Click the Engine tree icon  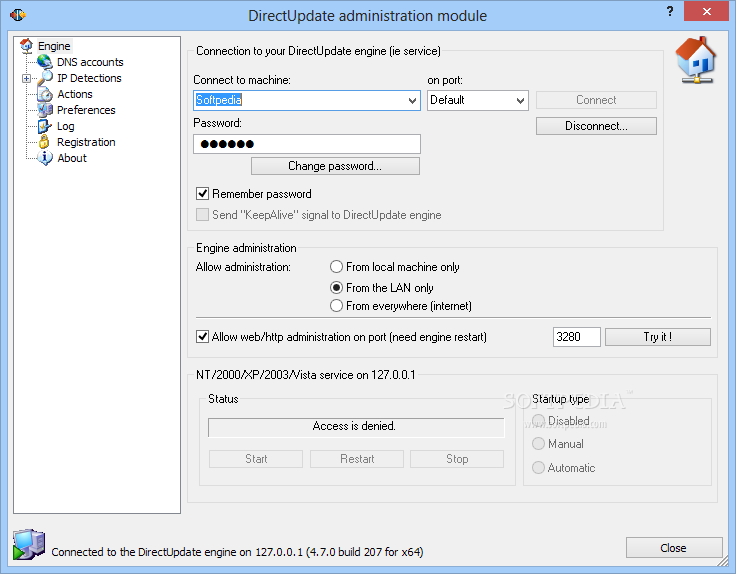(26, 46)
